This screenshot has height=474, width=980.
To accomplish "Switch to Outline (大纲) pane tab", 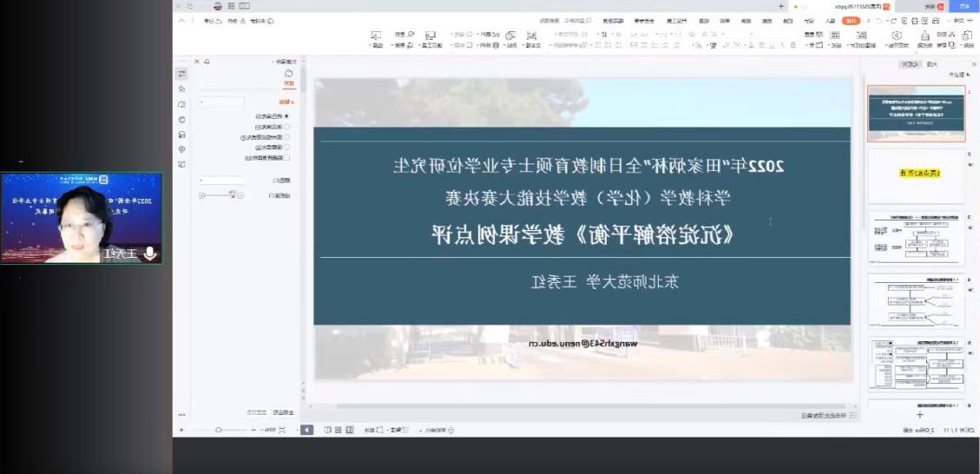I will 932,64.
